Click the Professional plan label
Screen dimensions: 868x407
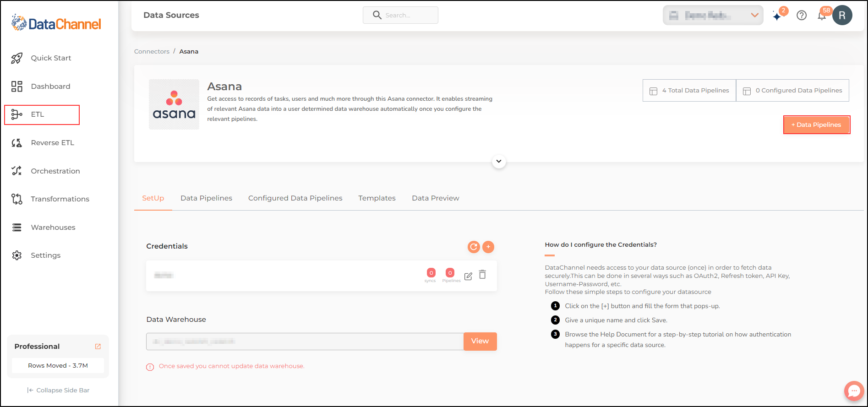pos(37,347)
